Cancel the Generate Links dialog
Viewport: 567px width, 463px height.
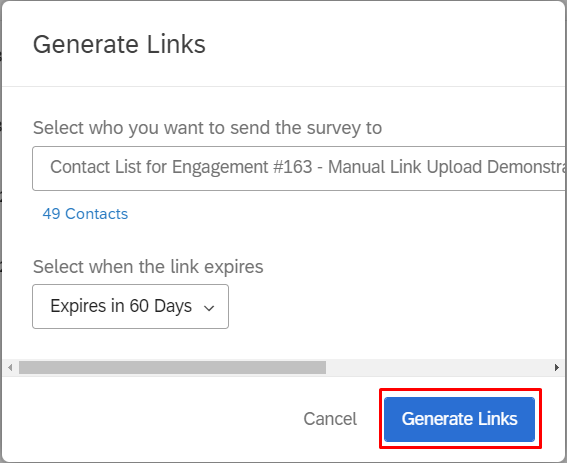pos(330,419)
